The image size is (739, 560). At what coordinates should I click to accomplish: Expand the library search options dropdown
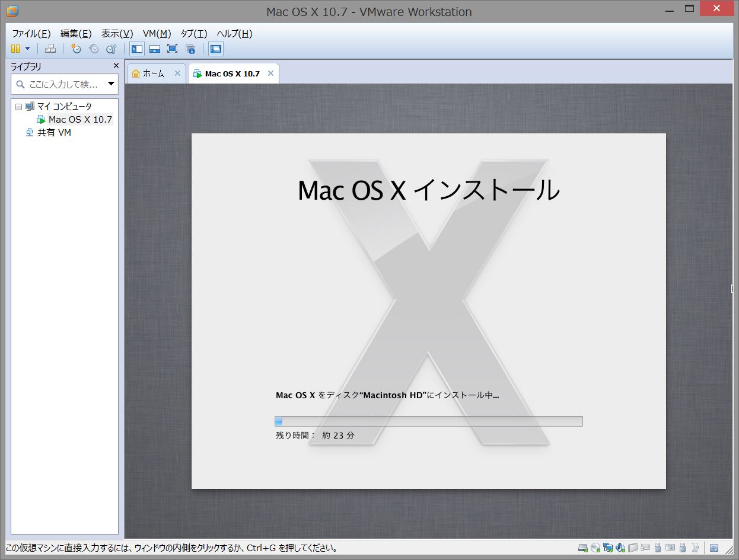[x=111, y=84]
